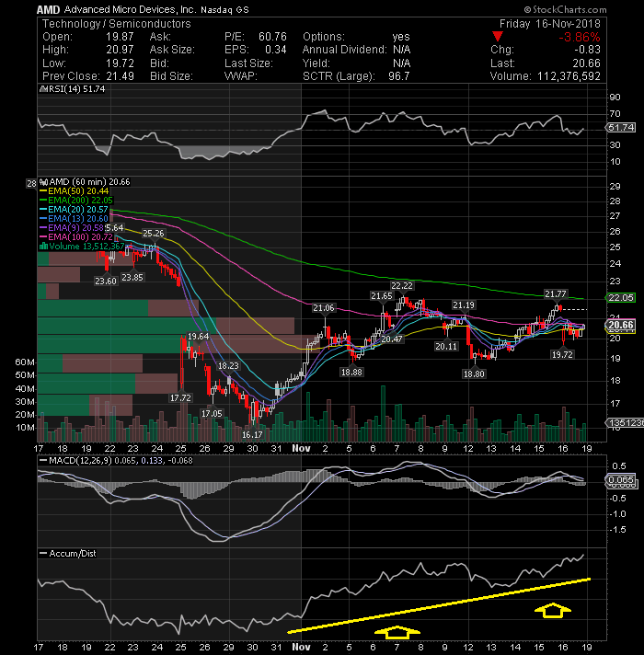Click the EPS value 0.34
This screenshot has height=655, width=644.
click(x=276, y=50)
